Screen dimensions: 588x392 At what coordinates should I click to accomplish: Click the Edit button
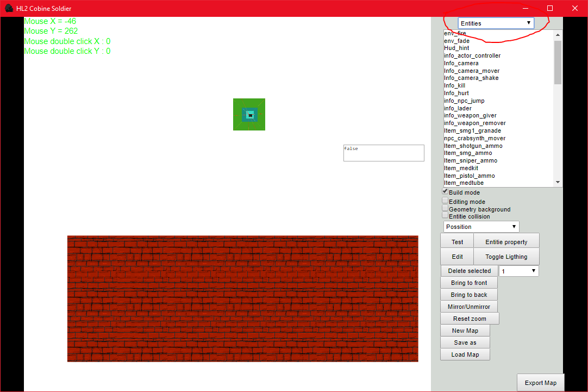pos(457,257)
